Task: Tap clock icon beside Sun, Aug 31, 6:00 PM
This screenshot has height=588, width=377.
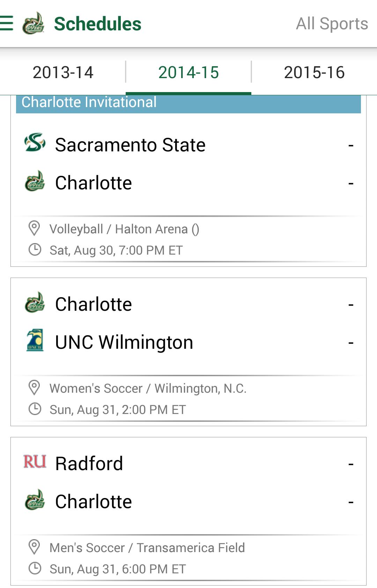Action: 35,568
